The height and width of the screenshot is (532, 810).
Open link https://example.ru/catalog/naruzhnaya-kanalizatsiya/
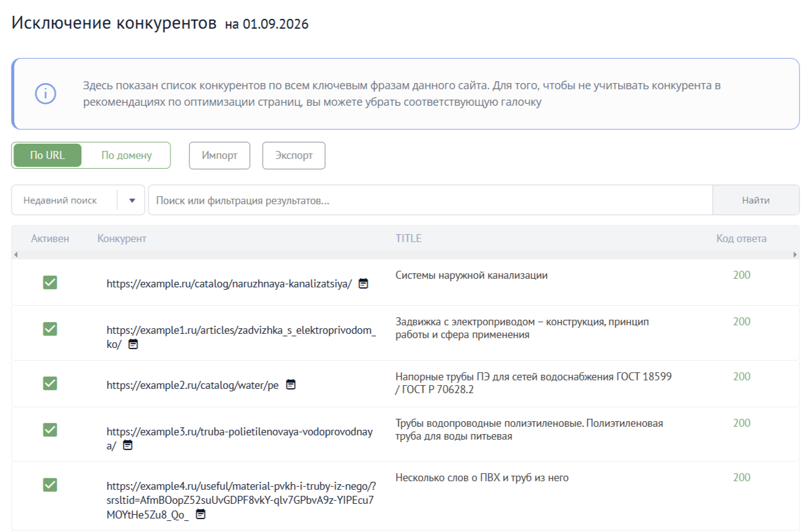coord(229,284)
